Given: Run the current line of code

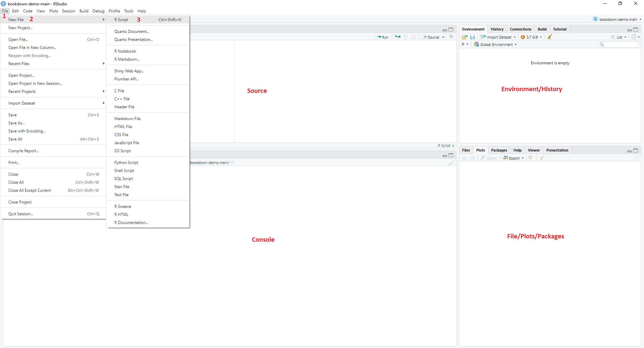Looking at the screenshot, I should pyautogui.click(x=382, y=37).
